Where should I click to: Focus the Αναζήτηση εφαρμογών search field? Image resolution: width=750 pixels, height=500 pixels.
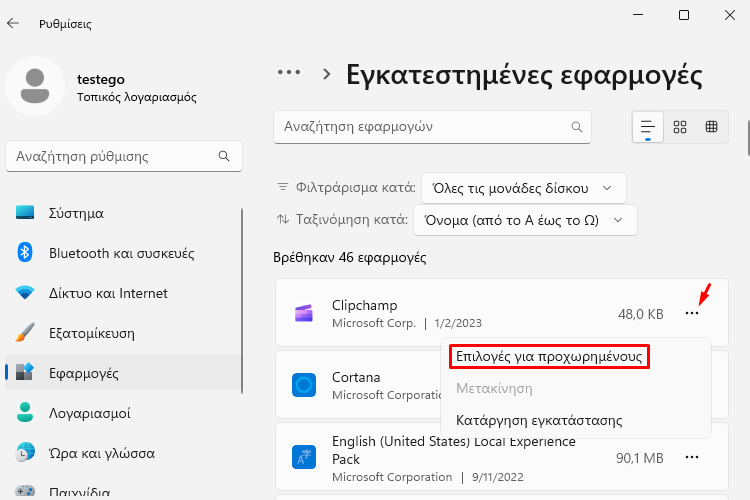click(432, 127)
